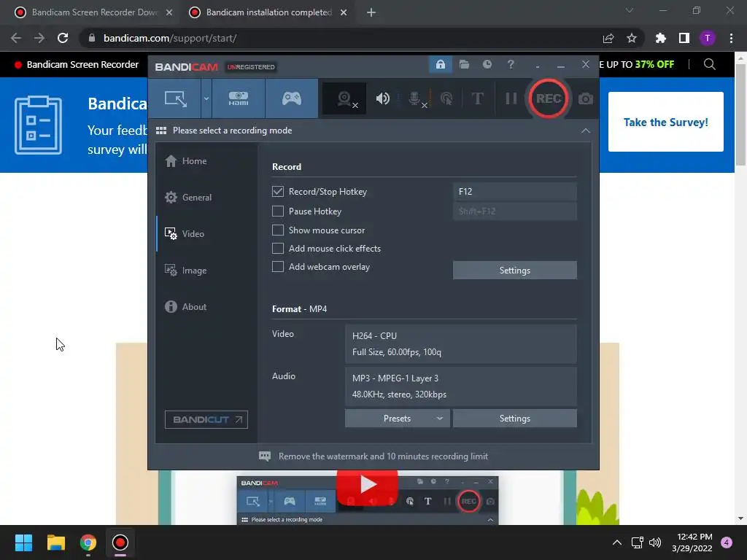
Task: Show hidden system tray icons
Action: (617, 542)
